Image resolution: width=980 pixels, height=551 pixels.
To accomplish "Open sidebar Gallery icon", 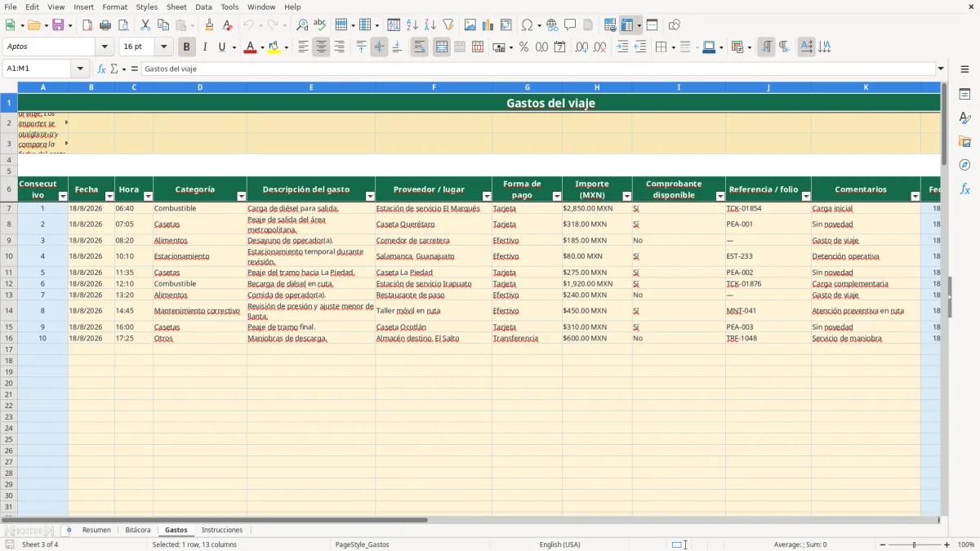I will click(964, 142).
